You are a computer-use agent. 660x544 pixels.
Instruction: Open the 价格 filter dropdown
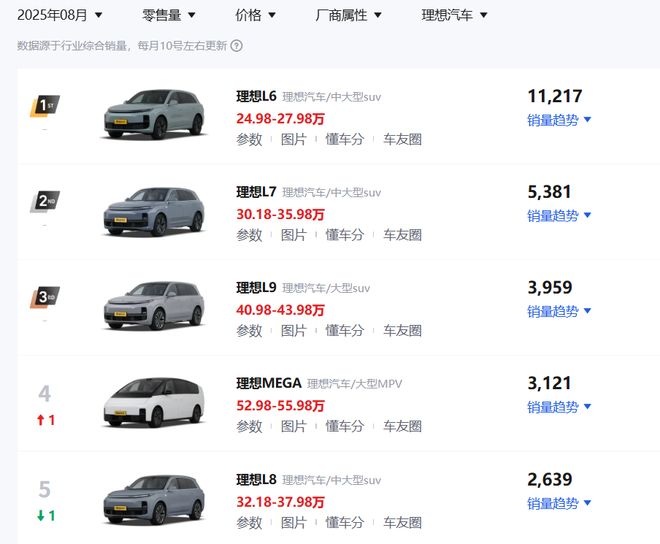click(x=256, y=15)
